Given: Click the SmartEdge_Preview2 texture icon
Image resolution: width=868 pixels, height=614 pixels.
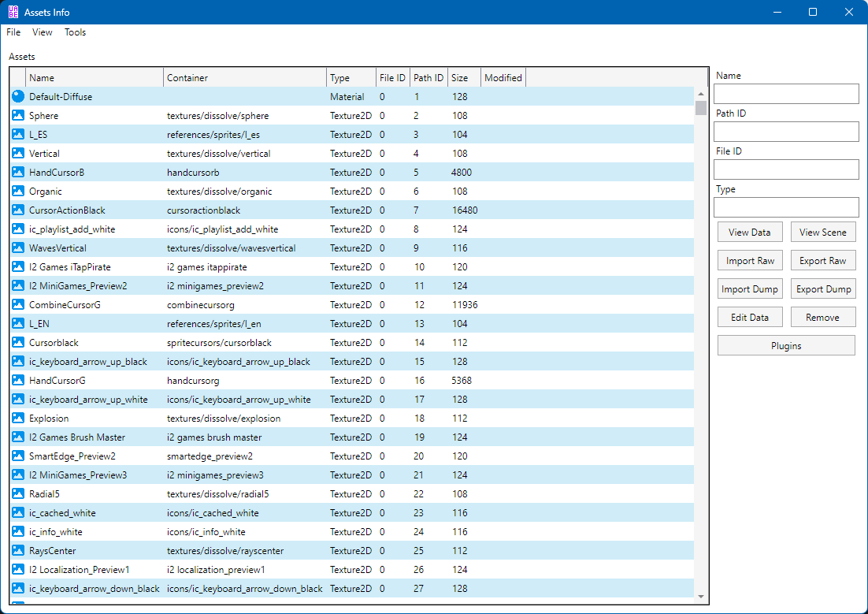Looking at the screenshot, I should point(18,456).
